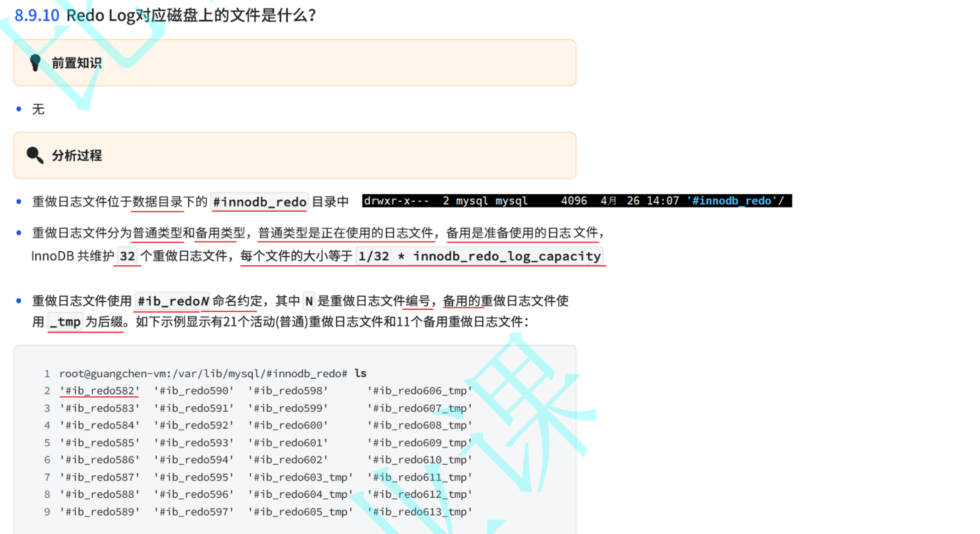This screenshot has width=980, height=534.
Task: Click the black terminal screenshot of drwxr-x---
Action: pyautogui.click(x=576, y=201)
